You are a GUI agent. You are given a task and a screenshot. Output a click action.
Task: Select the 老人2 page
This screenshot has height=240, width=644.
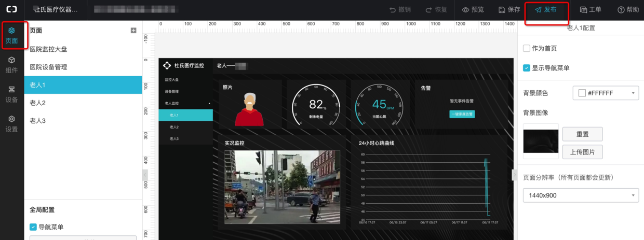click(x=83, y=103)
